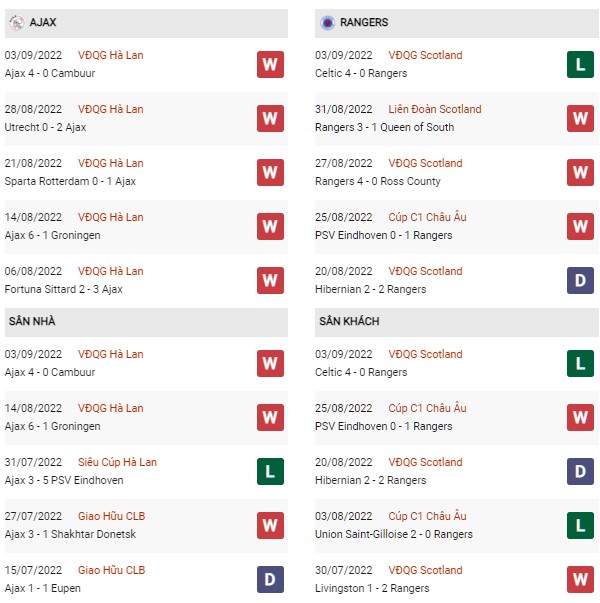Image resolution: width=600 pixels, height=603 pixels.
Task: Click the Sparta Rotterdam 0 - 1 Ajax result
Action: 70,181
